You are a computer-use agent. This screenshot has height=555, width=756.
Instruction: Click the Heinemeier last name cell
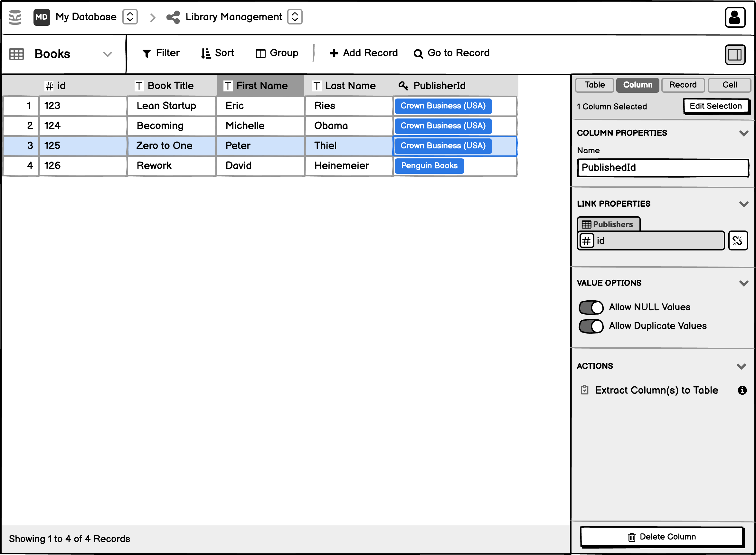349,165
